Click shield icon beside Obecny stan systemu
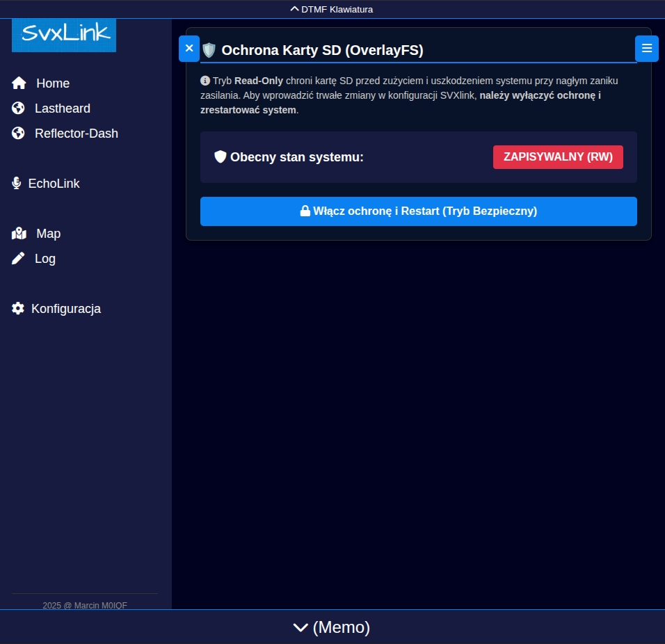 pyautogui.click(x=221, y=157)
